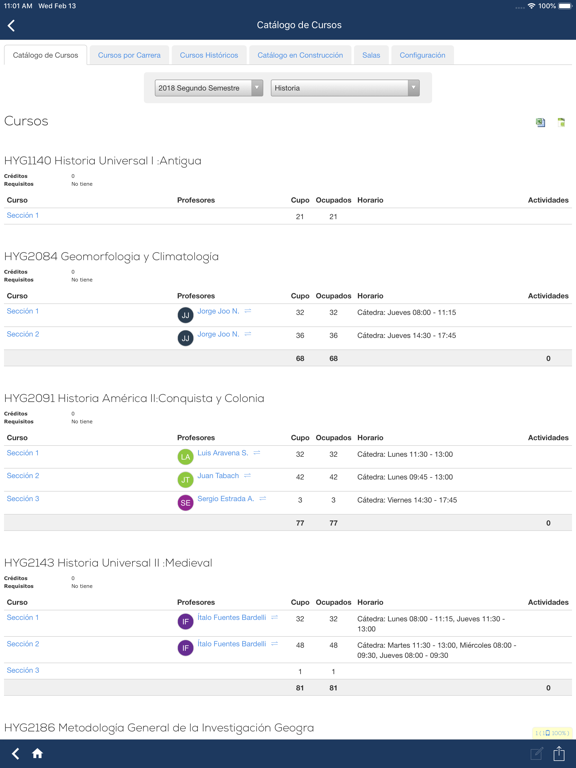Tap the back arrow in the top header

[11, 25]
